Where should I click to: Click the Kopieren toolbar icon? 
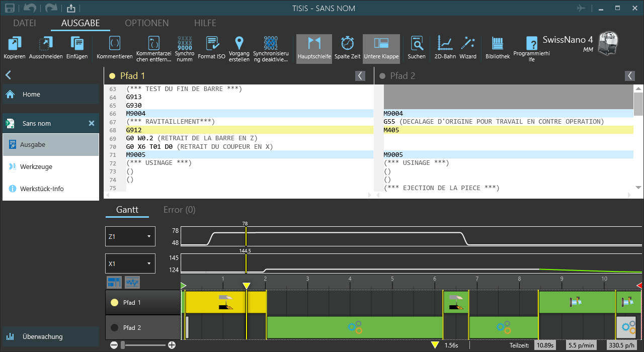(x=14, y=44)
